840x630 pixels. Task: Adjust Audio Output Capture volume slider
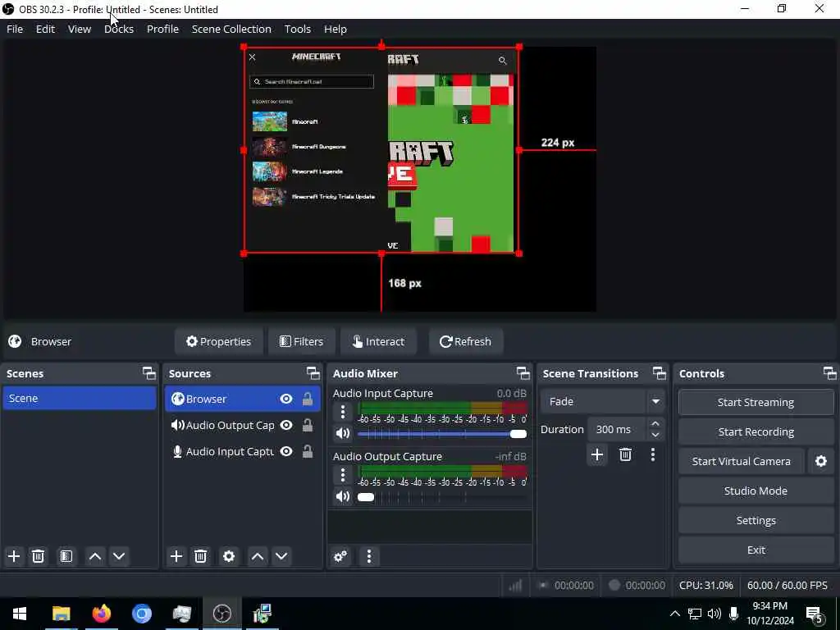pyautogui.click(x=442, y=497)
